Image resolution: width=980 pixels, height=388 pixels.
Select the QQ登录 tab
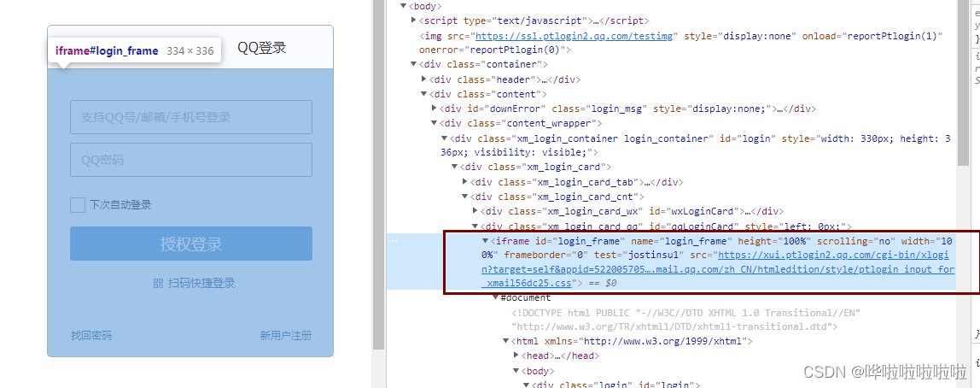(262, 48)
